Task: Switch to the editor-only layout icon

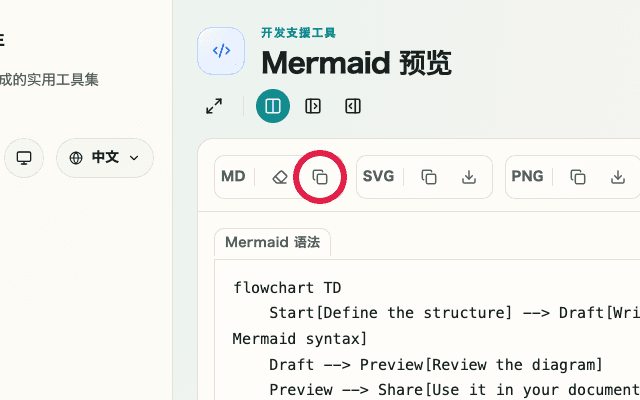Action: click(x=313, y=106)
